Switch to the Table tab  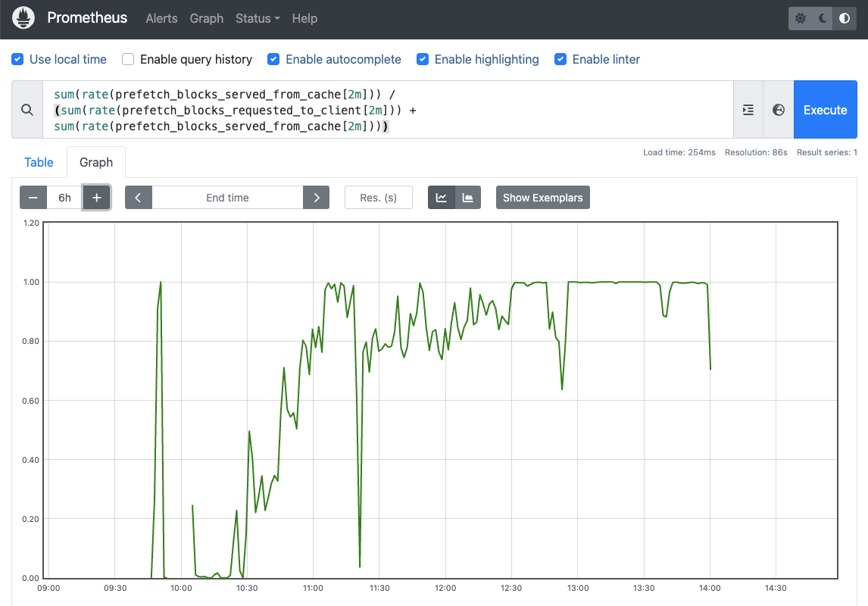tap(39, 162)
